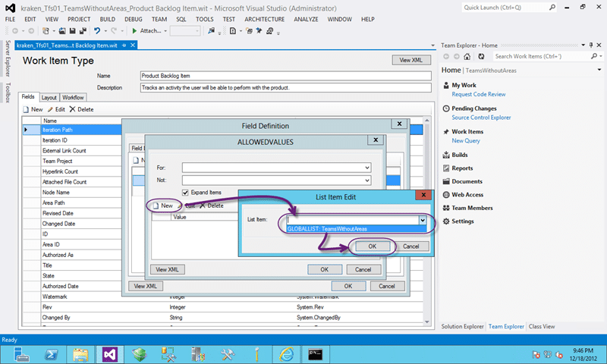This screenshot has height=364, width=607.
Task: Toggle the Expand Items checkbox
Action: 185,193
